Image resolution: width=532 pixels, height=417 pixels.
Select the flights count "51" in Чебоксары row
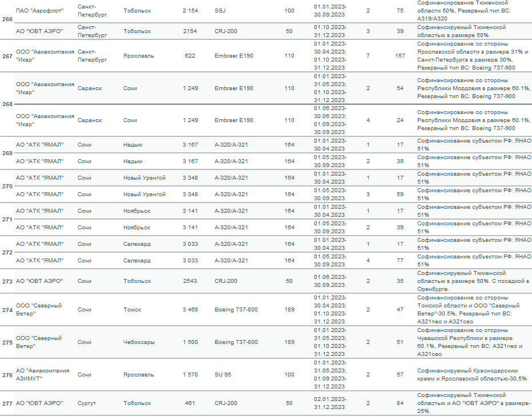[x=400, y=342]
